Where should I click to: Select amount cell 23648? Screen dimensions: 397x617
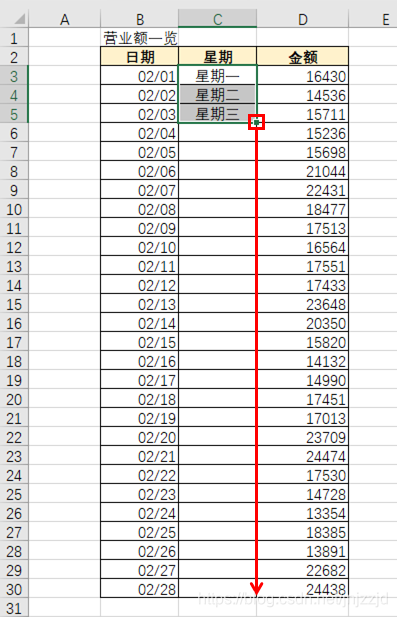tap(303, 304)
